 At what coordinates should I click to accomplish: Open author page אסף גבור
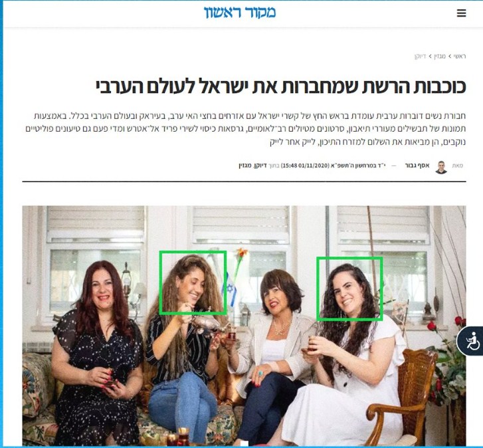417,166
